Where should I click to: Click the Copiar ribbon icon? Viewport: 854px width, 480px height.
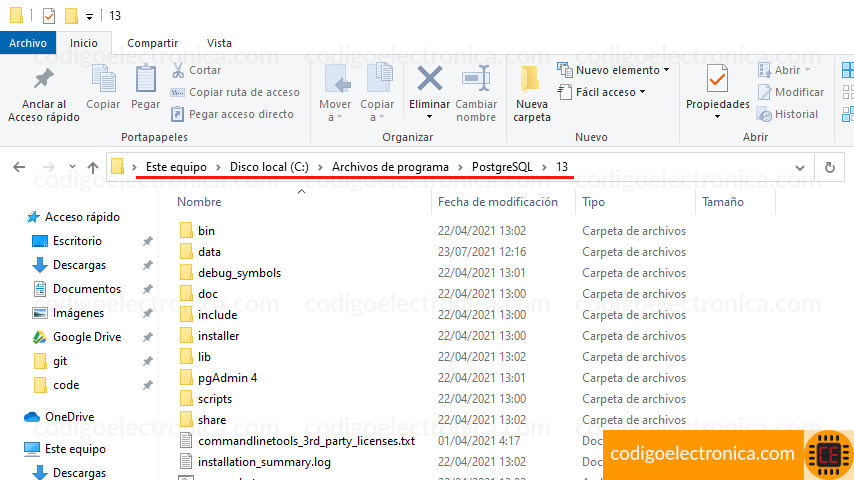click(103, 79)
